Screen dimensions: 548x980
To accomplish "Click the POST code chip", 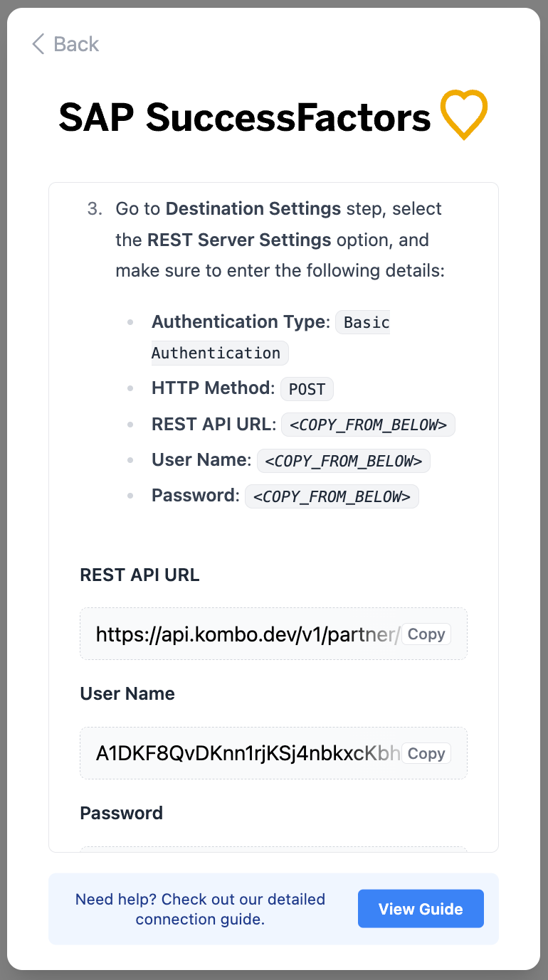I will (x=307, y=389).
